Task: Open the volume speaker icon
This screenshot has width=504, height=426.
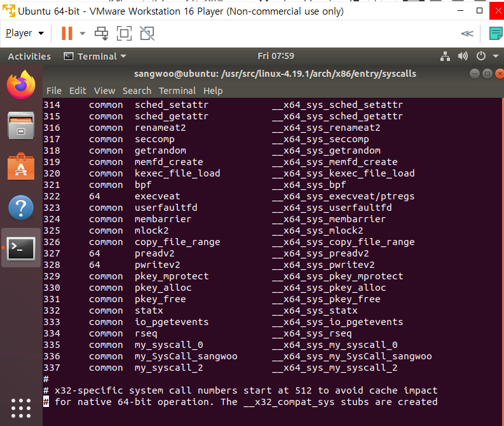Action: click(x=463, y=56)
